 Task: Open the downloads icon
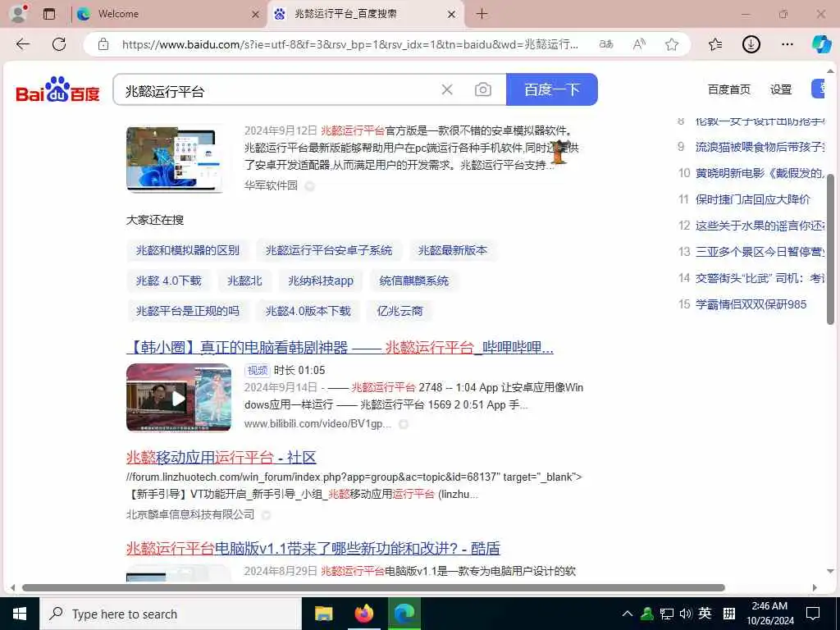click(751, 44)
